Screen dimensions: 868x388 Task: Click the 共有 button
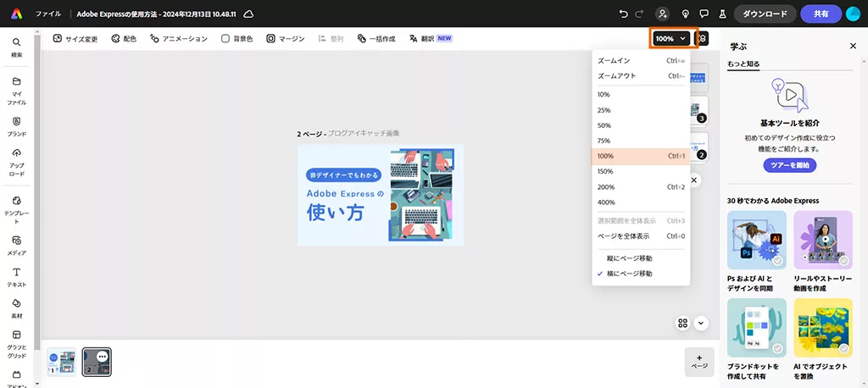[x=821, y=14]
